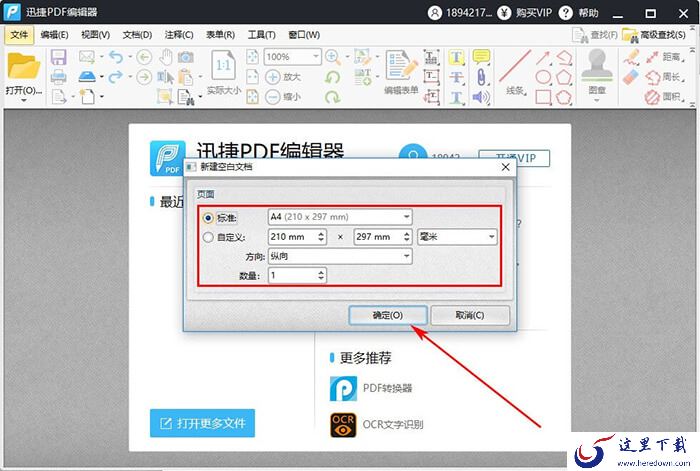Viewport: 700px width, 471px height.
Task: Expand the 图章 stamp dropdown arrow
Action: coord(597,100)
